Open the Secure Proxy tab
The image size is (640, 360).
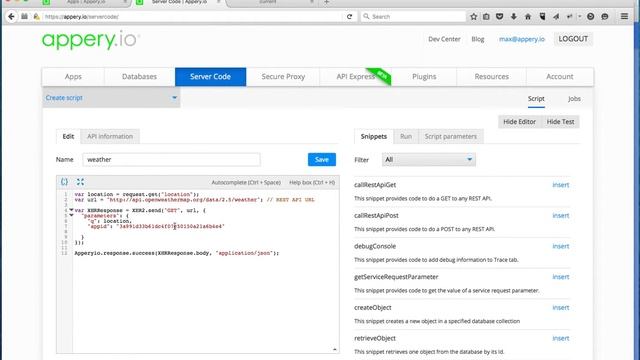pos(283,77)
